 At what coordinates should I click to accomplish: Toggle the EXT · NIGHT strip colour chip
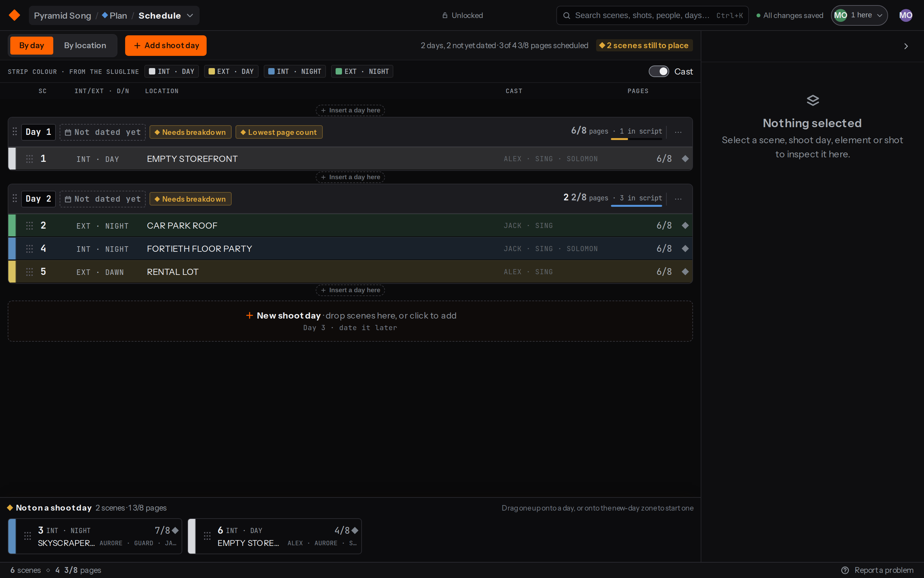pyautogui.click(x=362, y=72)
